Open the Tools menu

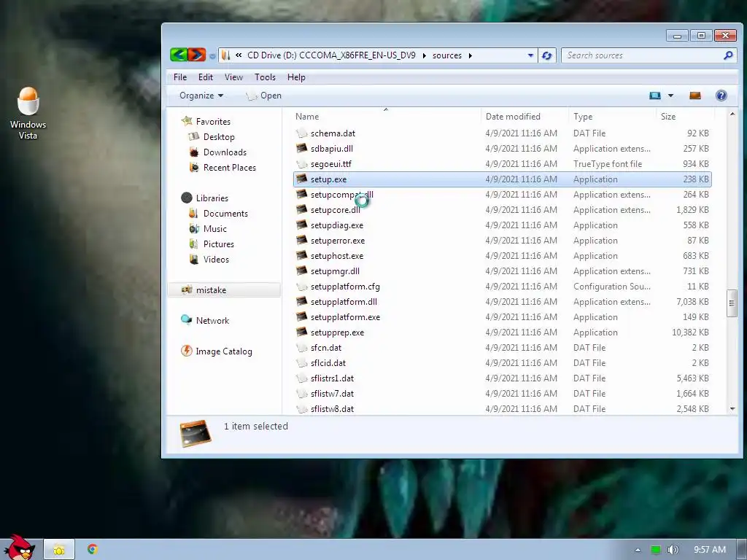click(265, 77)
